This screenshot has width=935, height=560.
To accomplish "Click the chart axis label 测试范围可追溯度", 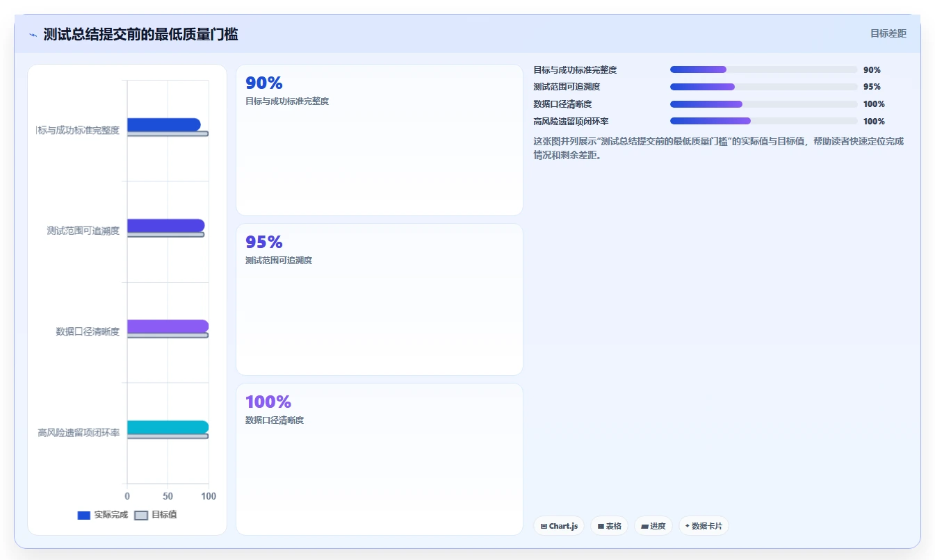I will tap(83, 231).
